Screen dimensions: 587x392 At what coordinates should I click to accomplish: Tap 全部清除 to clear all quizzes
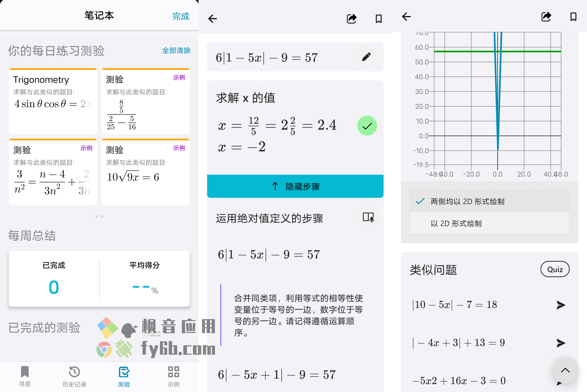point(176,51)
